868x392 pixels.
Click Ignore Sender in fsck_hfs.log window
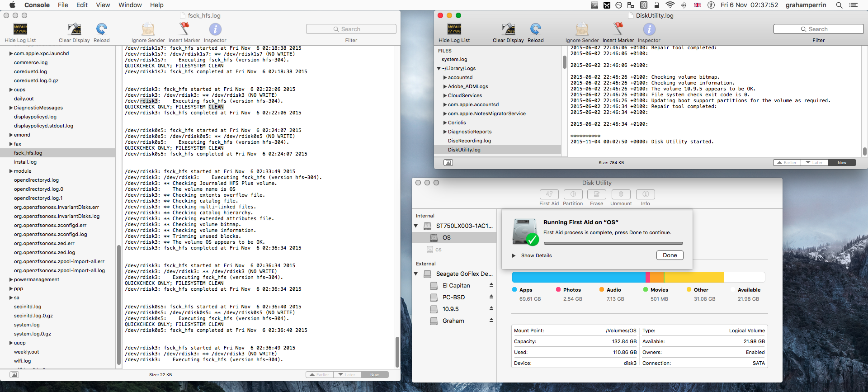coord(148,33)
